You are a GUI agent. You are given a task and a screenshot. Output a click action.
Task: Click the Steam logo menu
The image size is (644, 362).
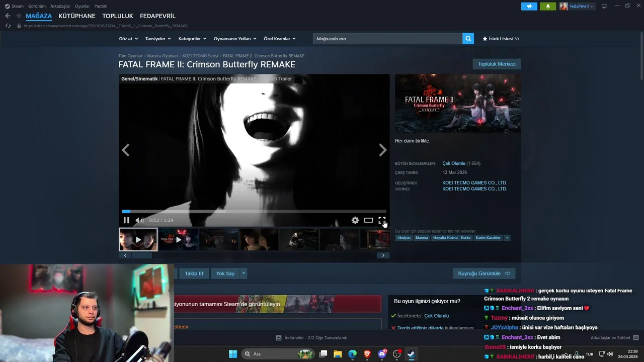(14, 6)
